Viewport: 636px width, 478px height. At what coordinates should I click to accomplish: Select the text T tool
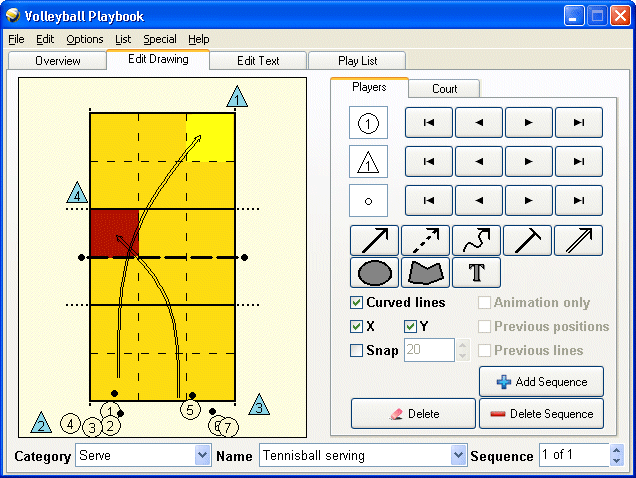click(476, 272)
